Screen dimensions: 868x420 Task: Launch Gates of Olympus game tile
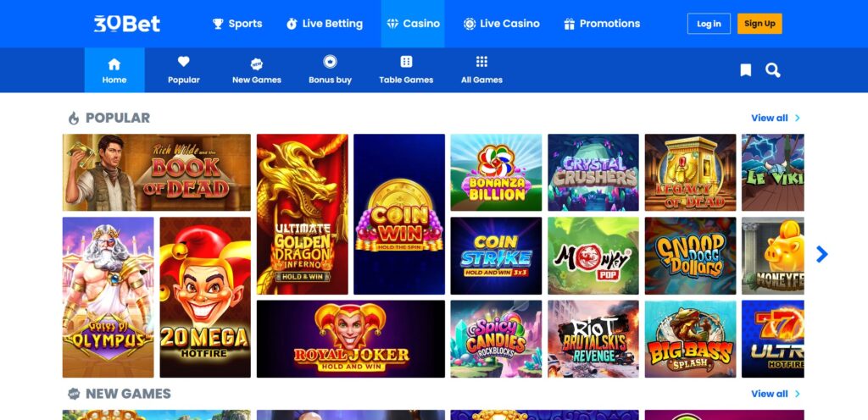[108, 297]
